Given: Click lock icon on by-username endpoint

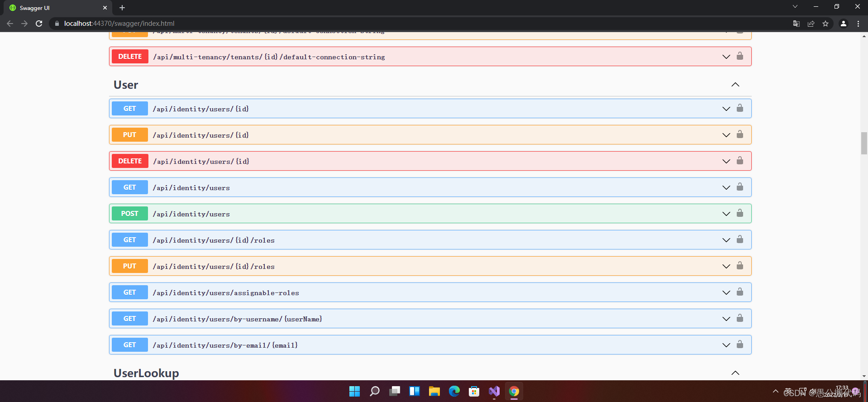Looking at the screenshot, I should pyautogui.click(x=740, y=318).
